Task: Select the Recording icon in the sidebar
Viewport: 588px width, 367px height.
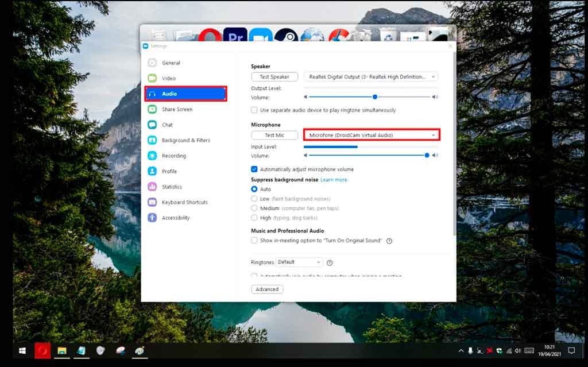Action: (x=152, y=156)
